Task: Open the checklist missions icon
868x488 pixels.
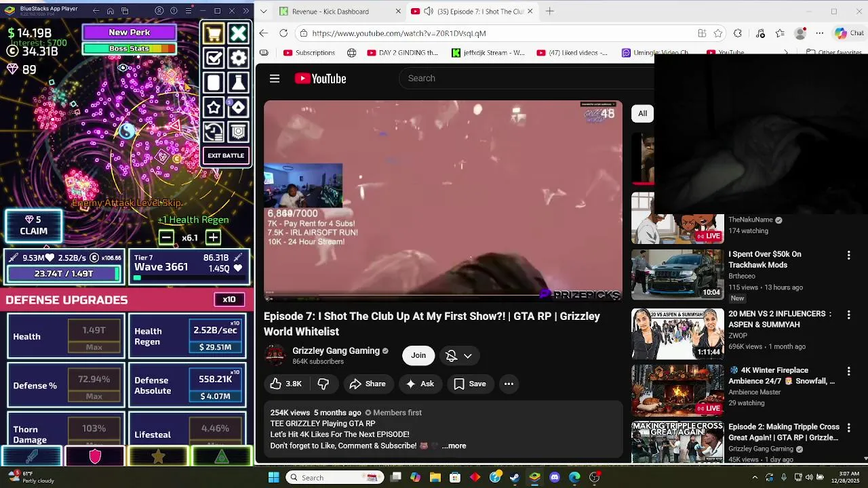Action: click(214, 58)
